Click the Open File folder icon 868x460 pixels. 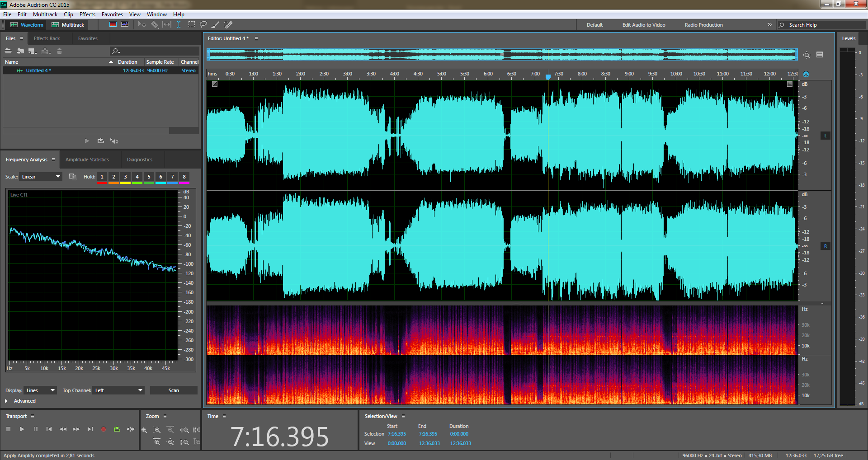8,51
